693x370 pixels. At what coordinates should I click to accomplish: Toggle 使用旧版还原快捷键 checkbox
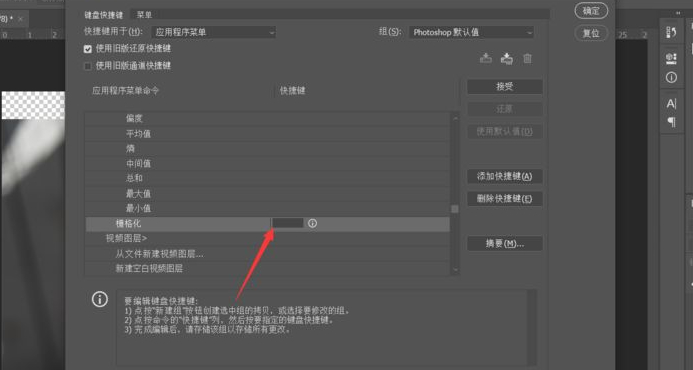pyautogui.click(x=88, y=49)
